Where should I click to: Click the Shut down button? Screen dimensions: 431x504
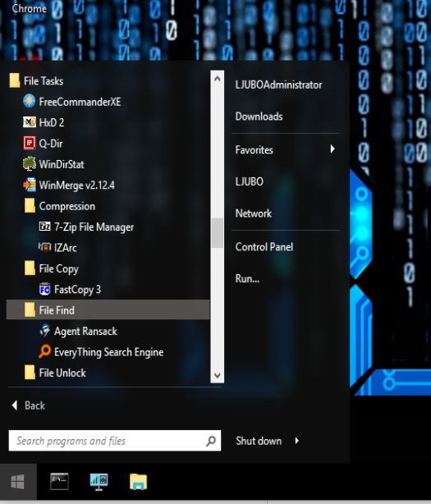259,441
